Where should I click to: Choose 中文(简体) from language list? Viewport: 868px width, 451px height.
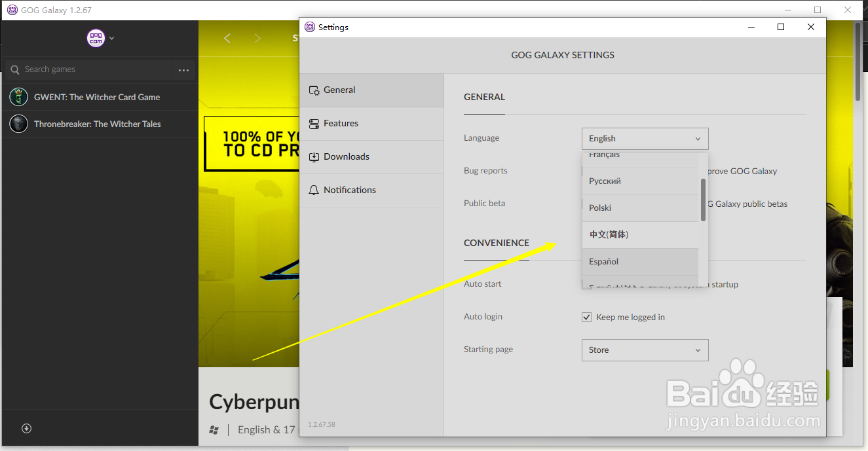(640, 235)
